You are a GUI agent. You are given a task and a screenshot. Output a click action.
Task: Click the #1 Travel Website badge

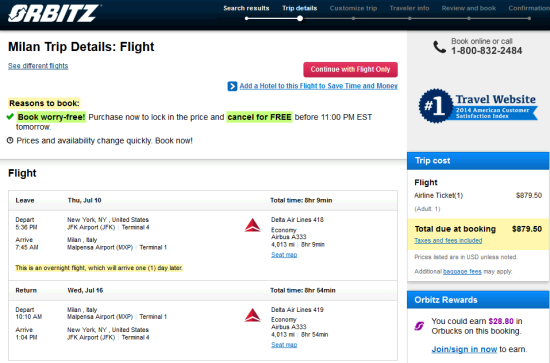click(x=478, y=106)
